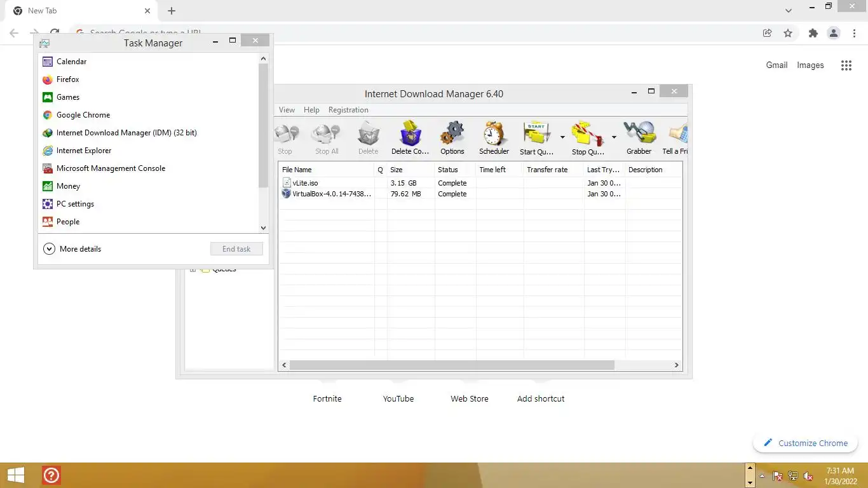
Task: Expand More details in Task Manager
Action: click(x=72, y=249)
